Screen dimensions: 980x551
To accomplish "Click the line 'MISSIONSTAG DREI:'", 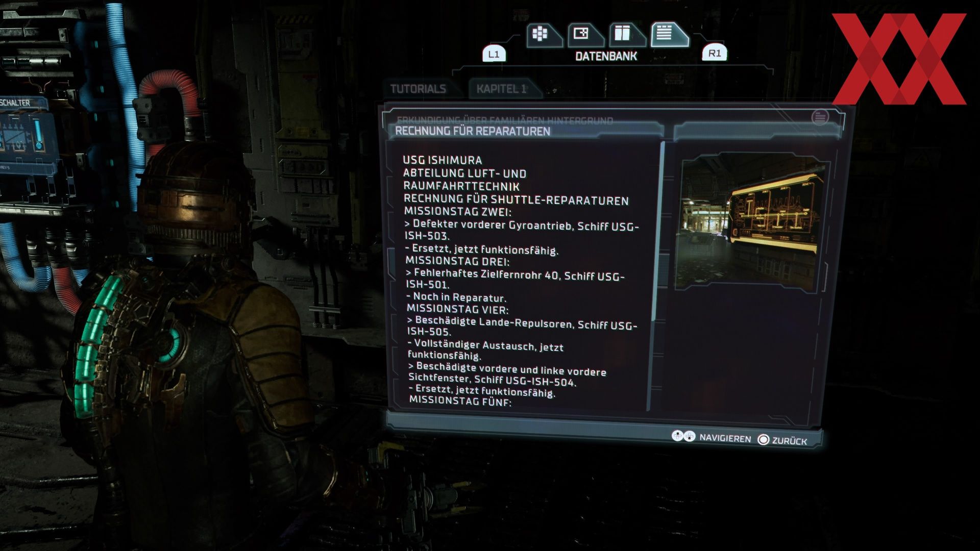I will tap(457, 261).
